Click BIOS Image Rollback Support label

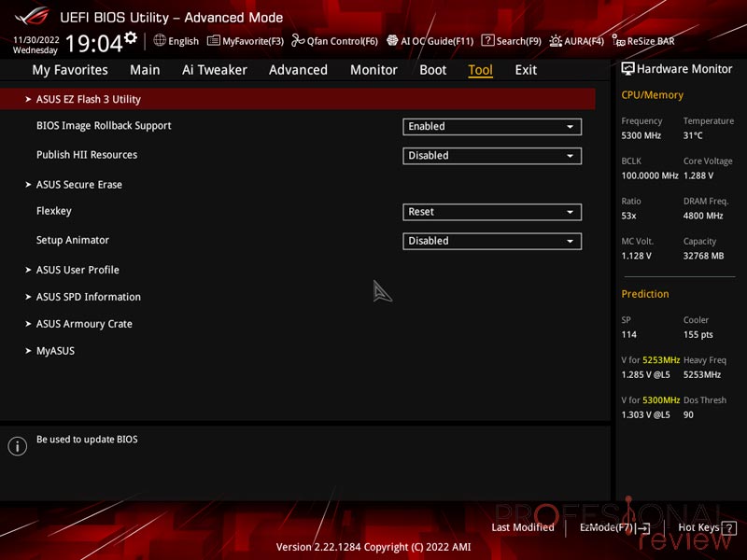click(104, 126)
